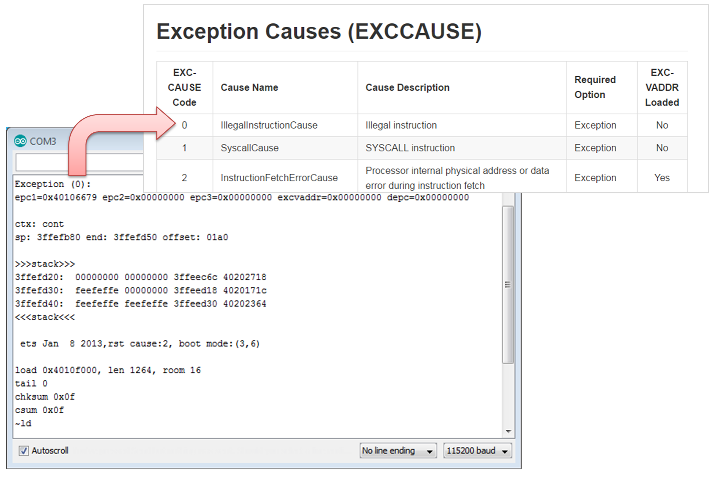Click the 'sp: 3ffefb80' line
This screenshot has width=713, height=477.
pos(121,237)
